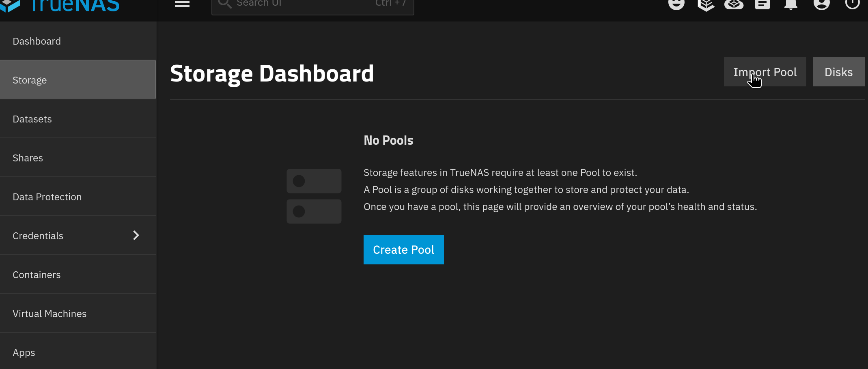Image resolution: width=868 pixels, height=369 pixels.
Task: Show alerts via the bell icon
Action: [790, 4]
